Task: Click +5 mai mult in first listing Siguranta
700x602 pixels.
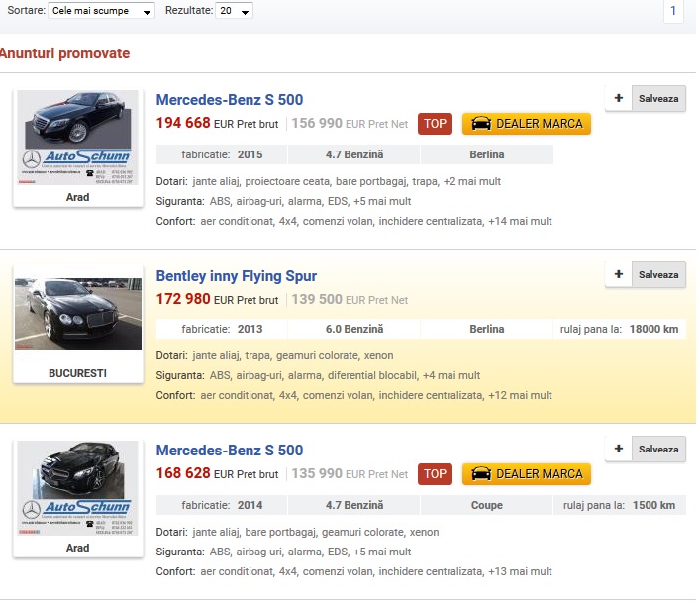Action: pos(382,201)
